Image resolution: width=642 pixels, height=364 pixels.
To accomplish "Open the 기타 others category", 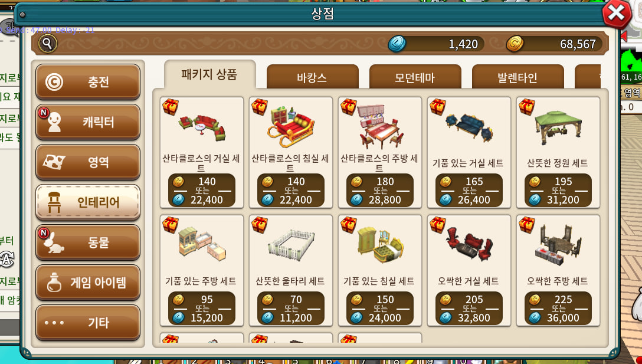I will 88,323.
